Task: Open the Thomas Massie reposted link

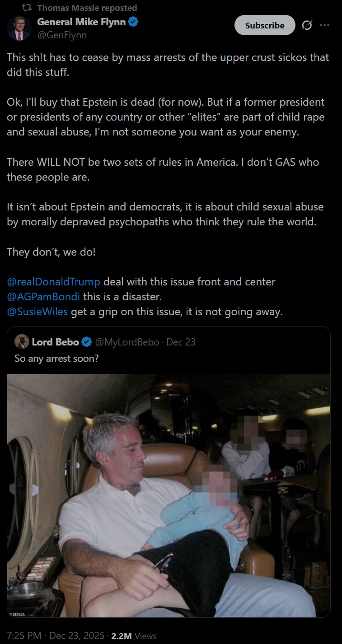Action: pyautogui.click(x=87, y=8)
